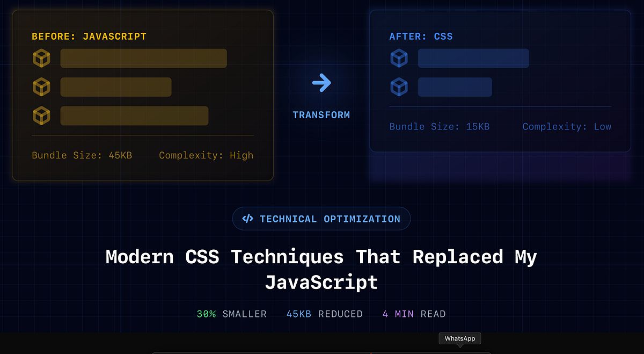Image resolution: width=644 pixels, height=354 pixels.
Task: Open the article titled Modern CSS Techniques
Action: (321, 269)
